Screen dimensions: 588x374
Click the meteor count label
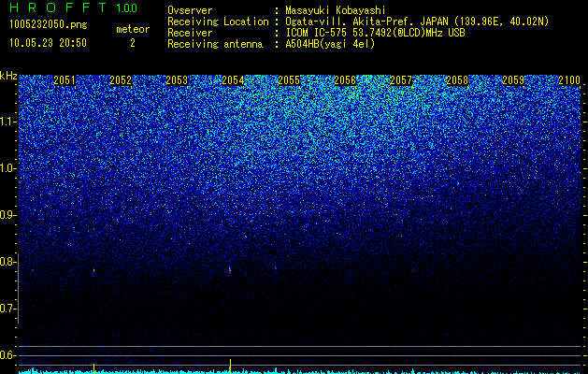click(x=133, y=29)
